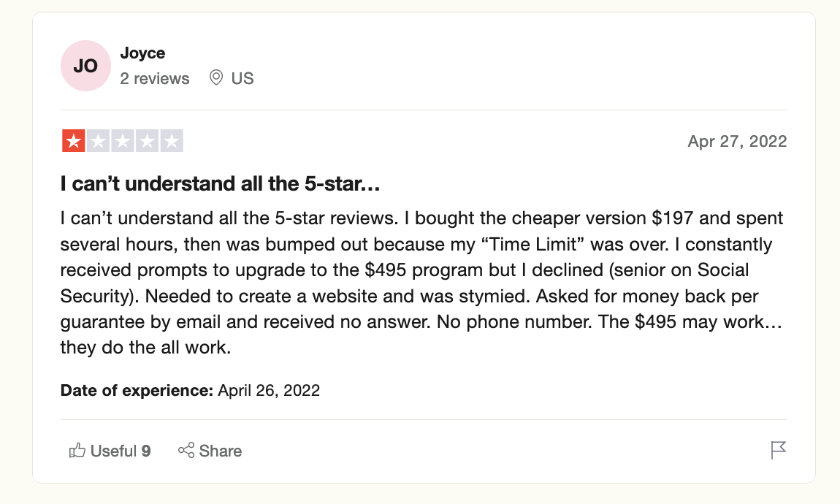Click the 2 reviews count
This screenshot has height=504, width=840.
point(154,78)
